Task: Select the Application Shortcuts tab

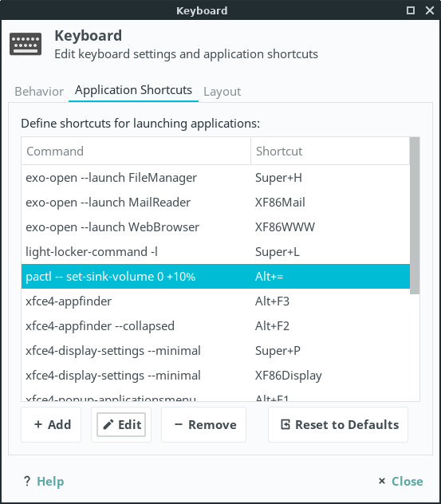Action: click(133, 90)
